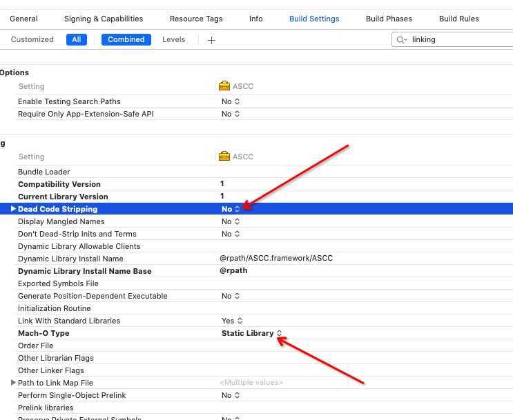Select the Mach-O Type setting label
The image size is (513, 420).
43,333
